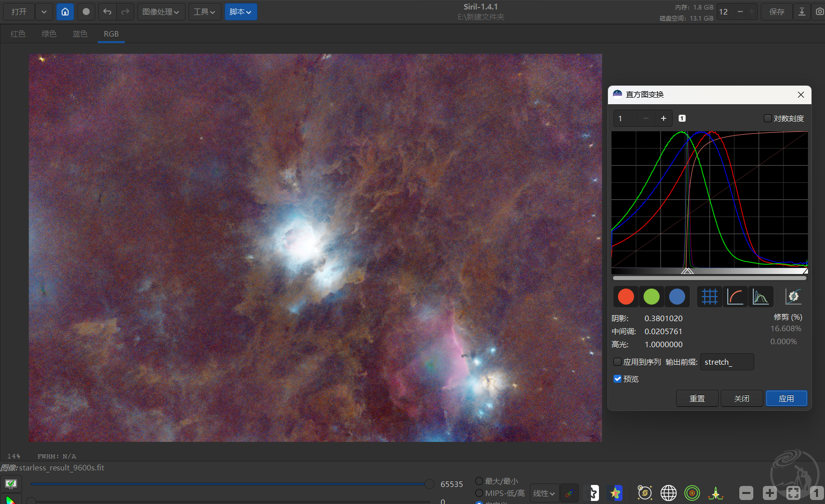Click the 应用 apply button

tap(786, 398)
